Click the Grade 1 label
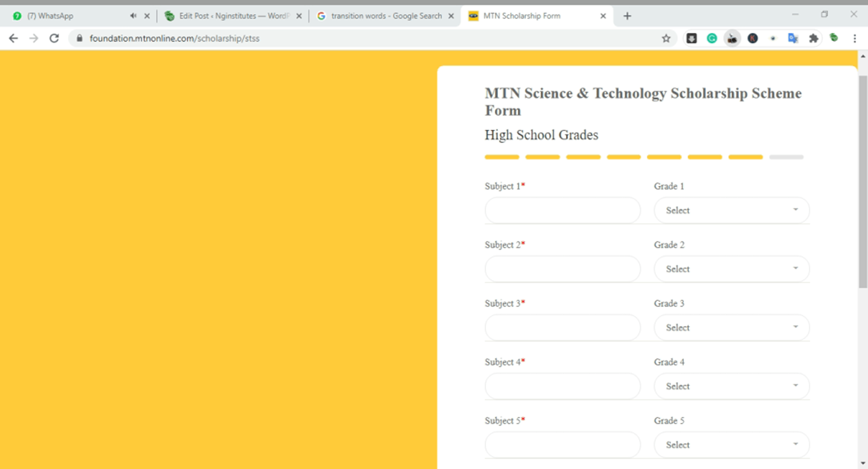 tap(669, 186)
